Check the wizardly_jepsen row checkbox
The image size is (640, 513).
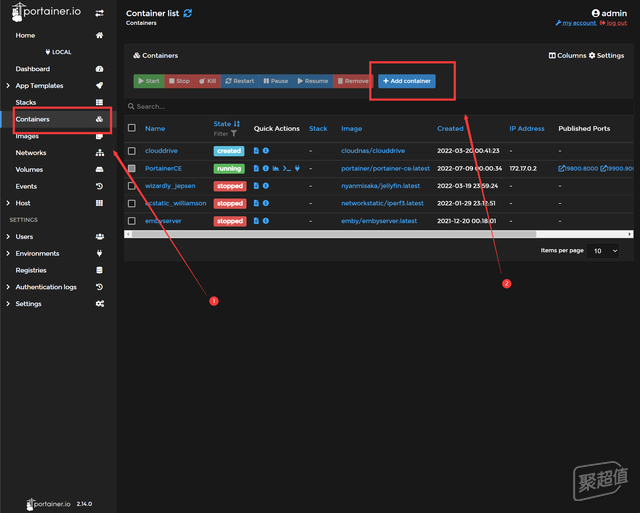(132, 186)
